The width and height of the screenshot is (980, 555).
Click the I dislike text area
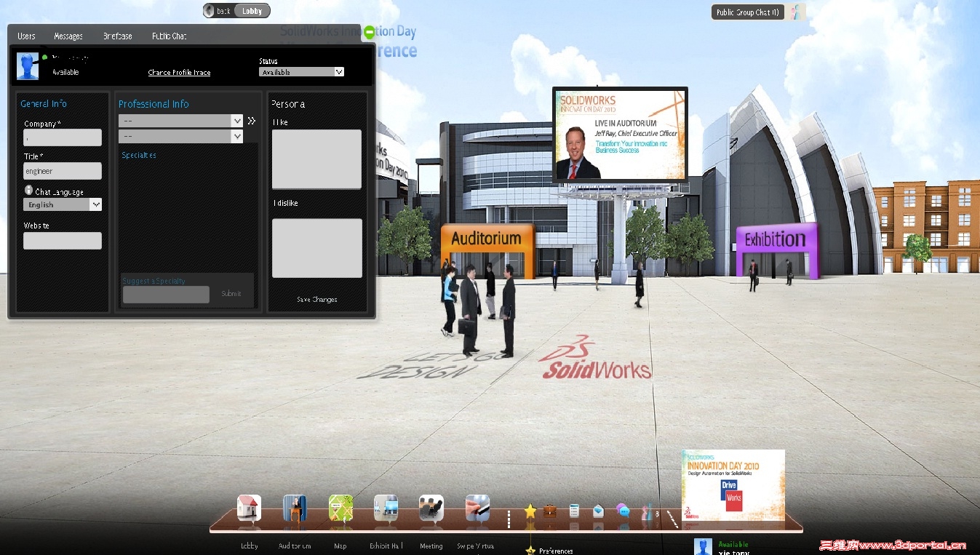(316, 248)
